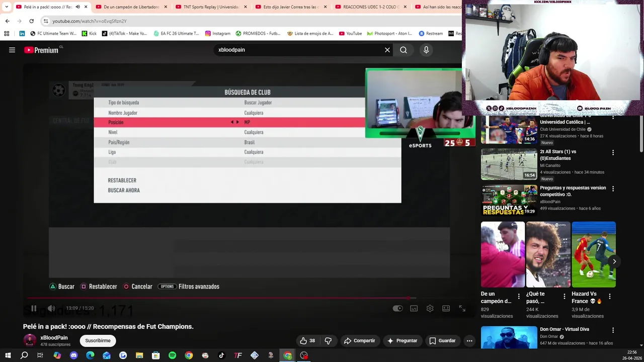Launch Discord from the taskbar
The image size is (644, 362).
[x=74, y=355]
